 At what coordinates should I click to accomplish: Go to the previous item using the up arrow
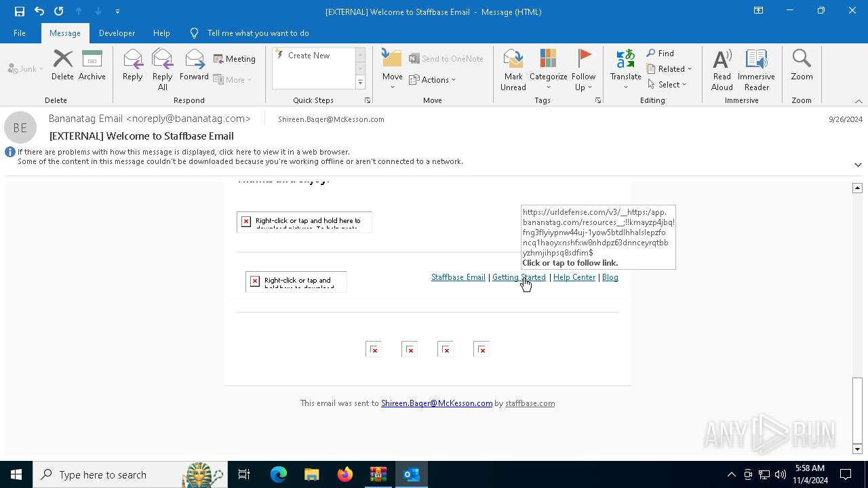[79, 11]
